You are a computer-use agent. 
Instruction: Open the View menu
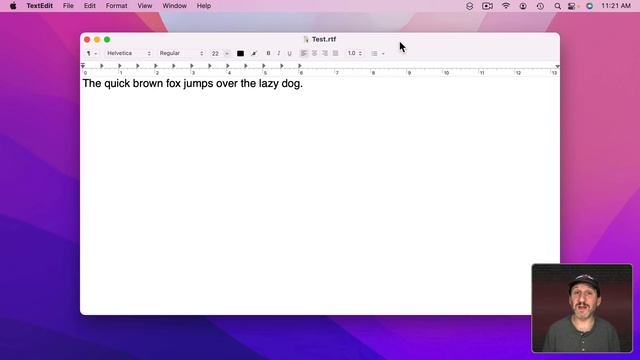(x=144, y=6)
